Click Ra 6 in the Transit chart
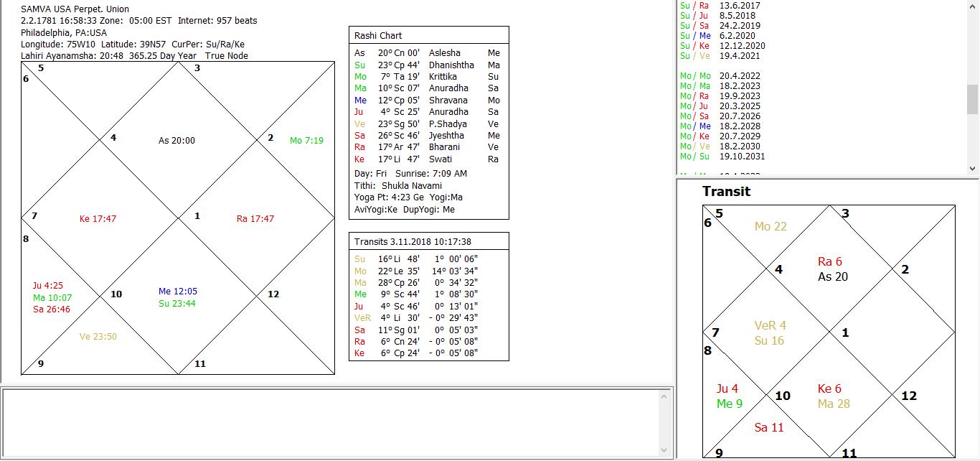Image resolution: width=980 pixels, height=461 pixels. coord(830,262)
